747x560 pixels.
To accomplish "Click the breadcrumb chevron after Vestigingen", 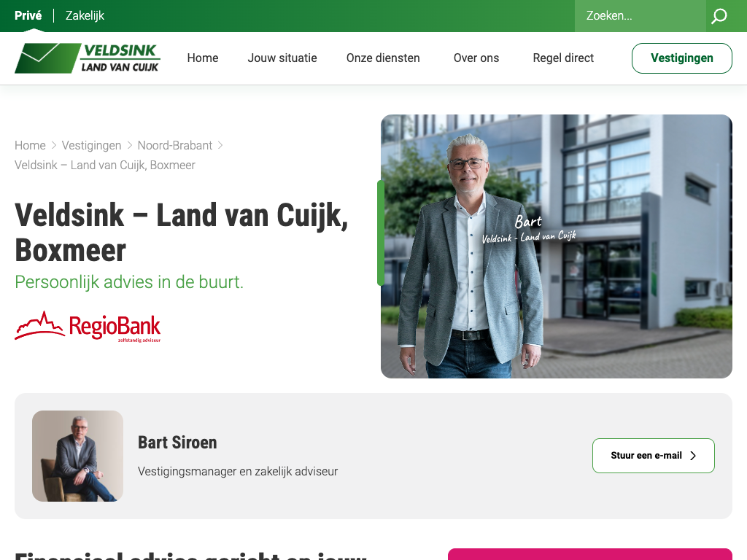I will (x=130, y=145).
